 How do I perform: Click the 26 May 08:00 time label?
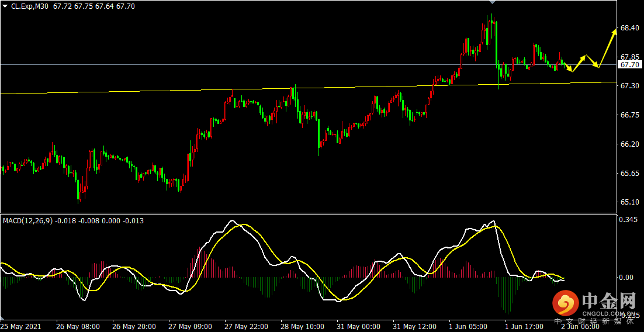tap(78, 327)
